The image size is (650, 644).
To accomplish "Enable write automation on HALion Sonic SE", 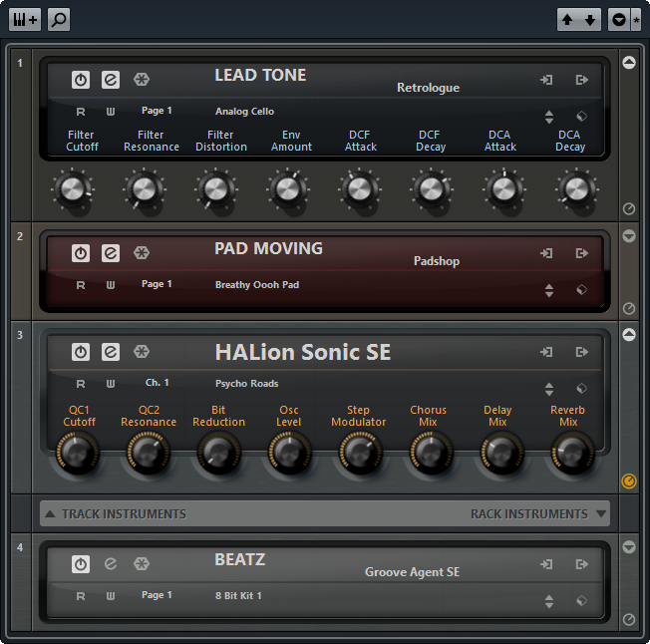I will (111, 384).
